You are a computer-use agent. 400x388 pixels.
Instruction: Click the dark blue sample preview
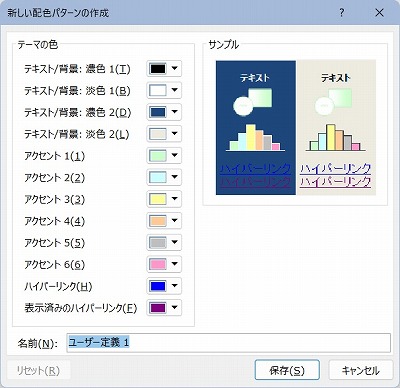coord(256,127)
